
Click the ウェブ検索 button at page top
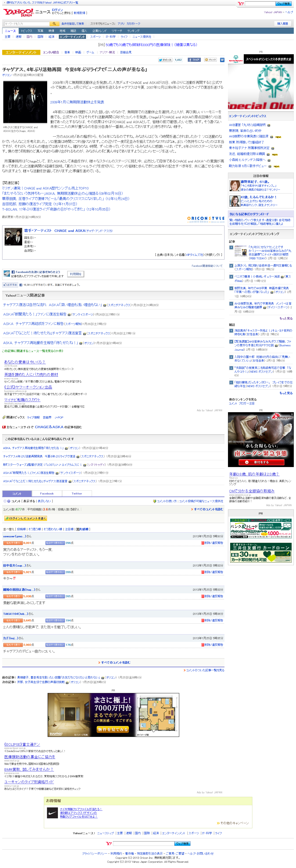pyautogui.click(x=283, y=4)
